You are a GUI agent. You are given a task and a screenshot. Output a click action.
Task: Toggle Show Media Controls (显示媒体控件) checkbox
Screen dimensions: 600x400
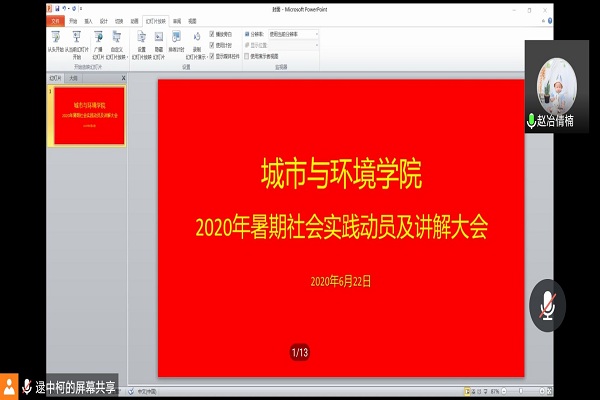point(212,55)
